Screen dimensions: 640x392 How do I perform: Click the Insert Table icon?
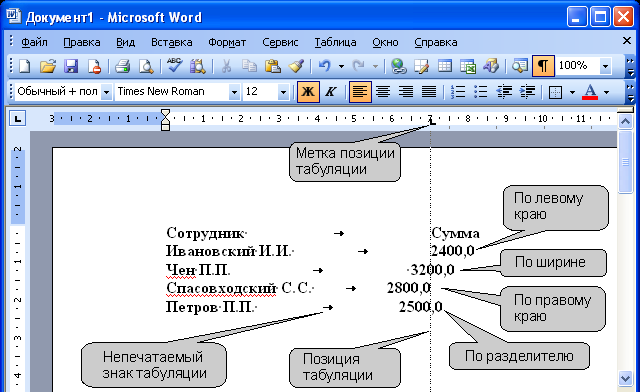tap(445, 66)
